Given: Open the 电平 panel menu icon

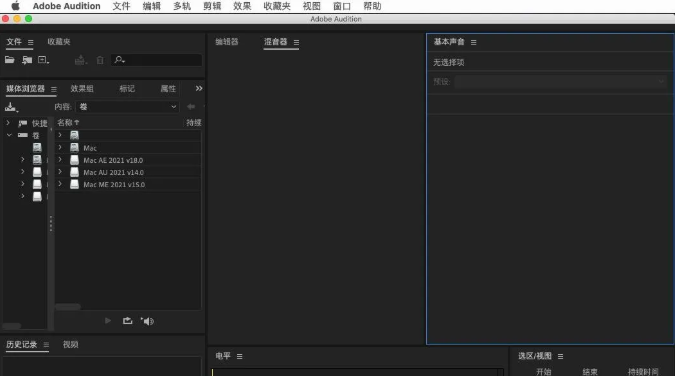Looking at the screenshot, I should tap(239, 356).
